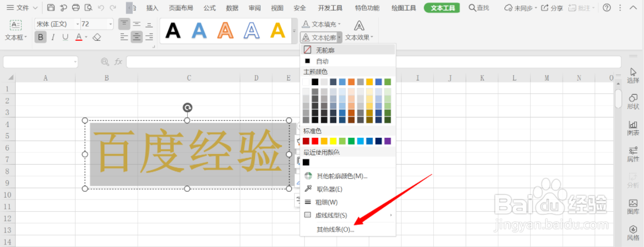Open the 图库 gallery panel in sidebar
Image resolution: width=644 pixels, height=247 pixels.
(x=633, y=207)
